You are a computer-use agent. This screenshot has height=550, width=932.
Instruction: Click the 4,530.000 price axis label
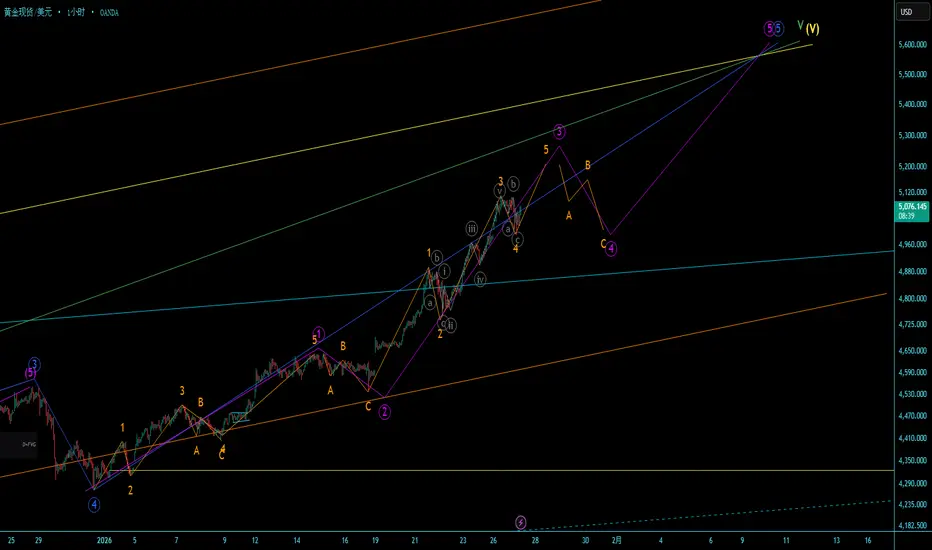point(912,394)
